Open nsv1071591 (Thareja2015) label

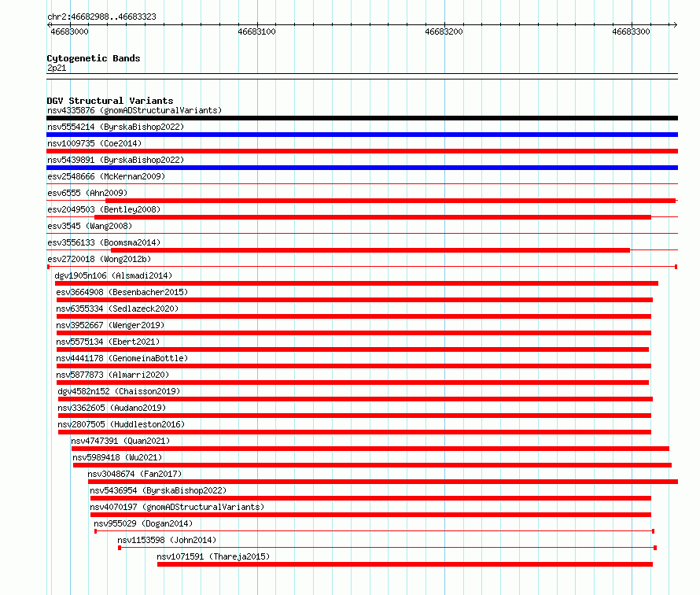[213, 556]
